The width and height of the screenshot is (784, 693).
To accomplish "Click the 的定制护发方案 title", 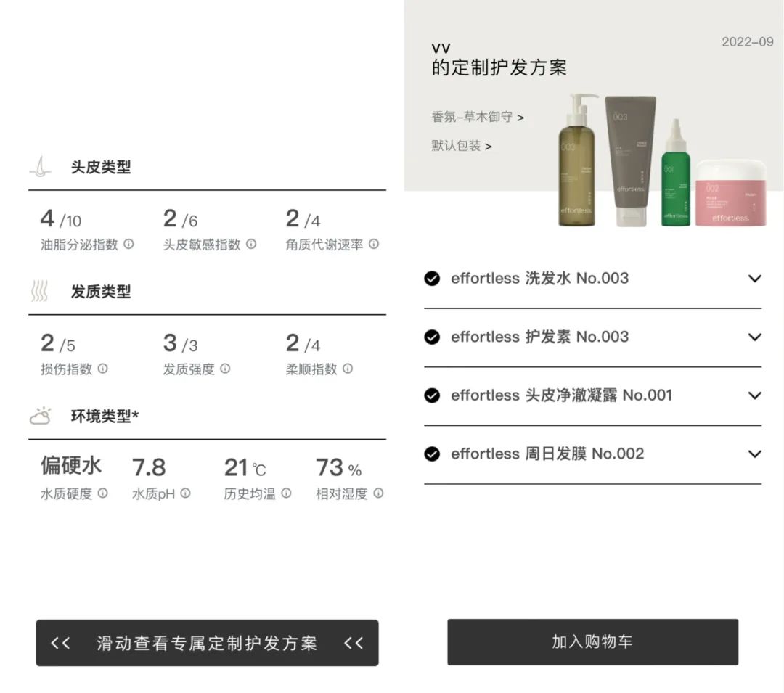I will point(499,67).
